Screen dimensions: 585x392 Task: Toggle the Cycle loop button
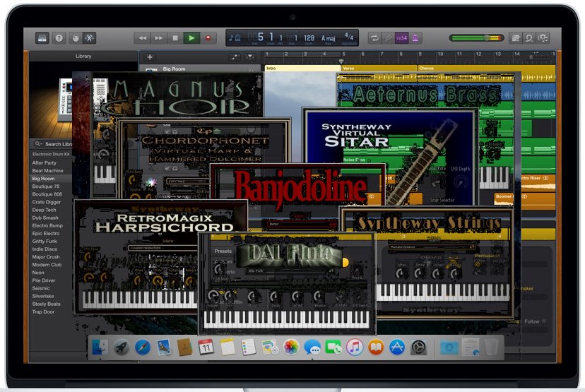(374, 38)
